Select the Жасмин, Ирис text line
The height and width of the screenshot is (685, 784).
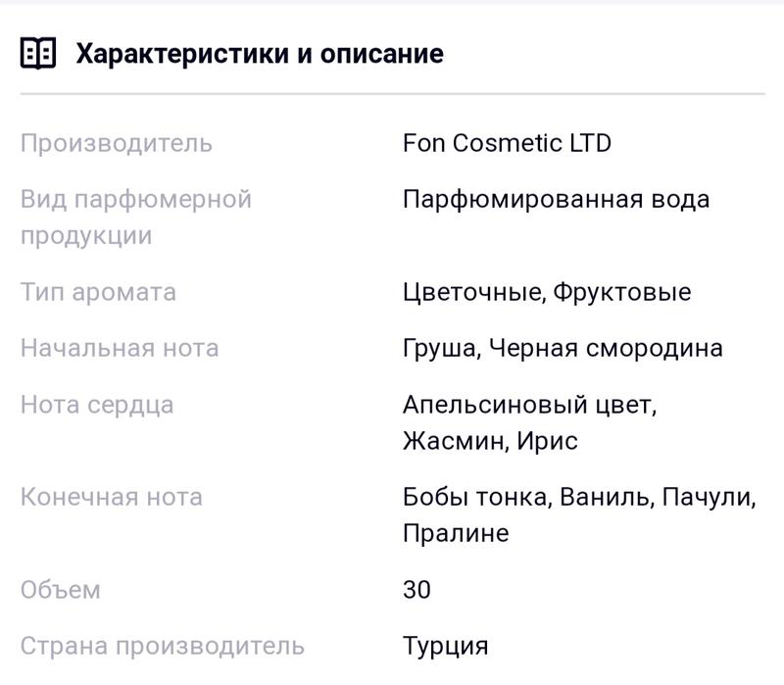tap(490, 441)
